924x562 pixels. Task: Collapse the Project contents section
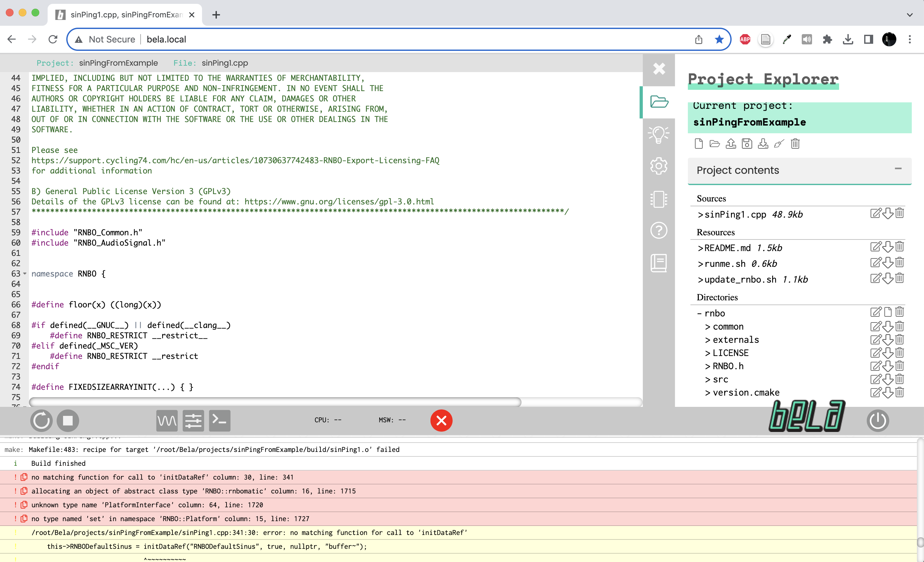898,169
